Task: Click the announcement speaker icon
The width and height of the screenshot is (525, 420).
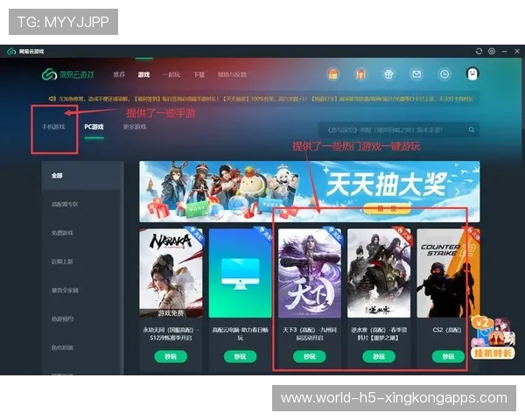Action: click(52, 99)
